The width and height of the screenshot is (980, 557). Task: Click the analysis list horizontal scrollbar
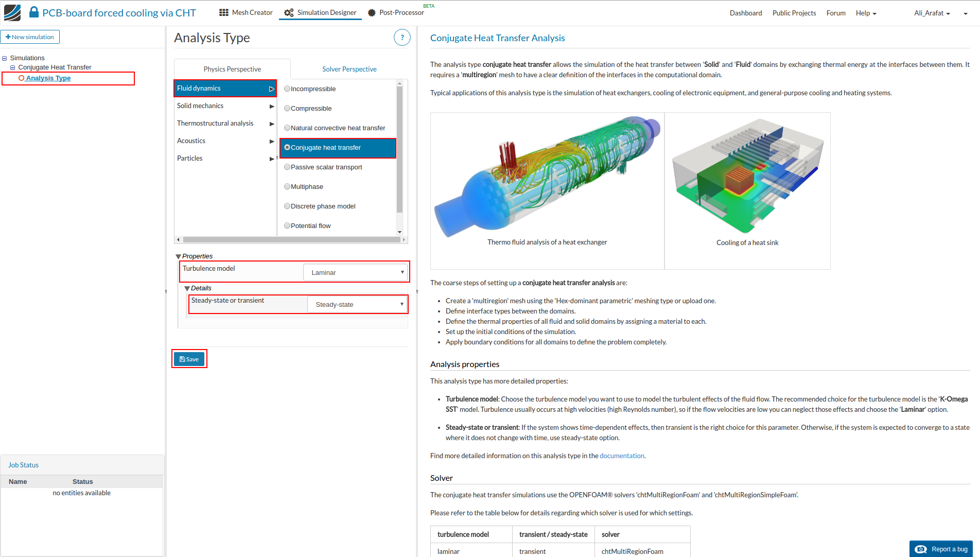click(x=291, y=239)
